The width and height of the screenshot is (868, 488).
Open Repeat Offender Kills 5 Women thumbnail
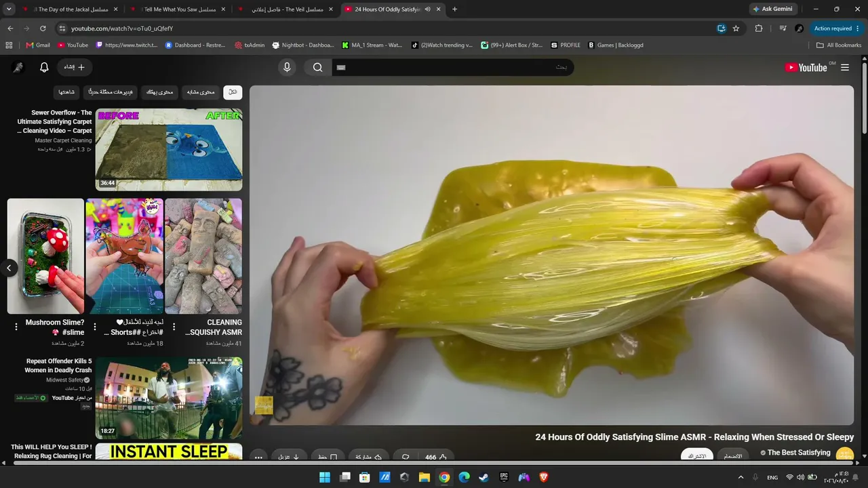pyautogui.click(x=169, y=398)
